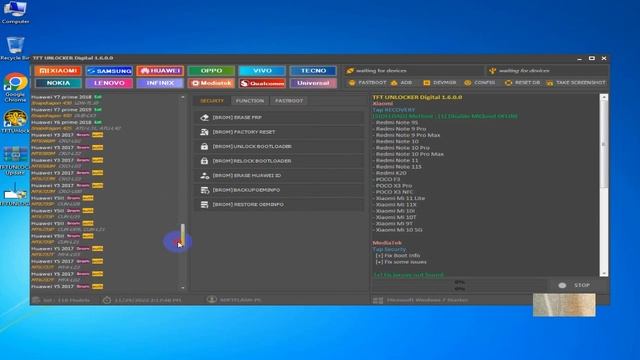The height and width of the screenshot is (360, 640).
Task: Run [BROM] UNLOCK BOOTLOADER operation
Action: (279, 147)
